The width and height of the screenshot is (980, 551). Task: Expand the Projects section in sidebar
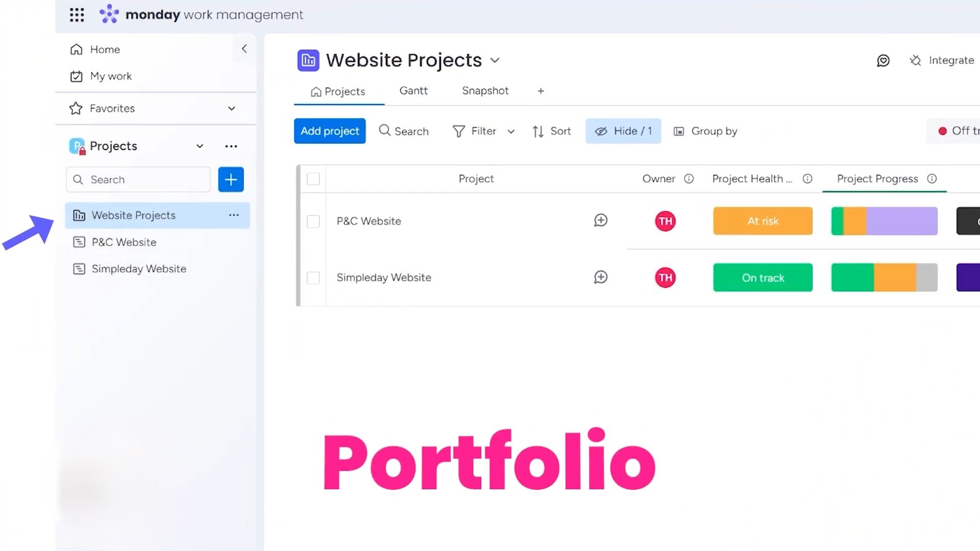(199, 146)
